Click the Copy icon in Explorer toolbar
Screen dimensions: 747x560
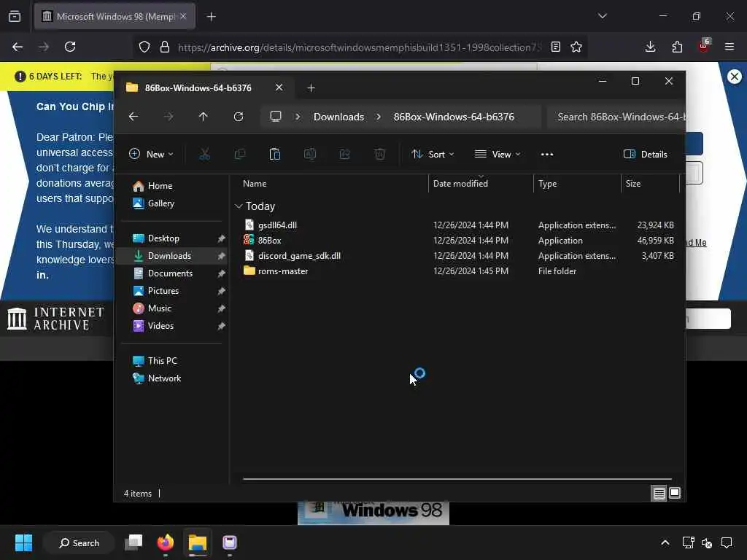pos(239,155)
